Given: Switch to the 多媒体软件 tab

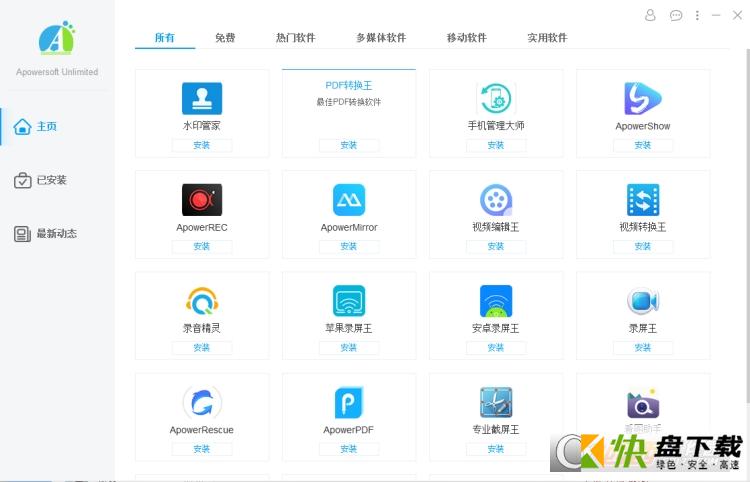Looking at the screenshot, I should [381, 38].
